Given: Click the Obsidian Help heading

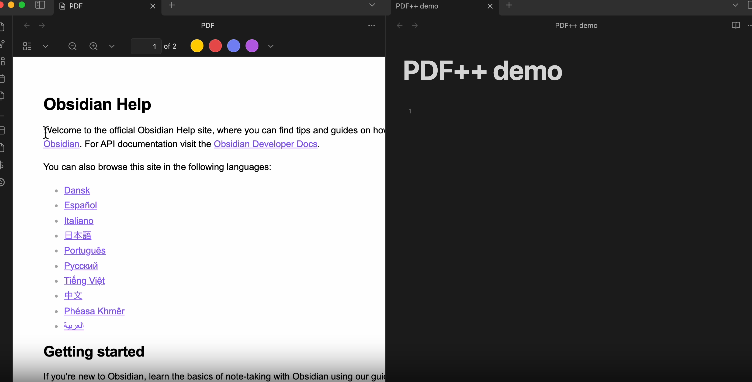Looking at the screenshot, I should 97,104.
